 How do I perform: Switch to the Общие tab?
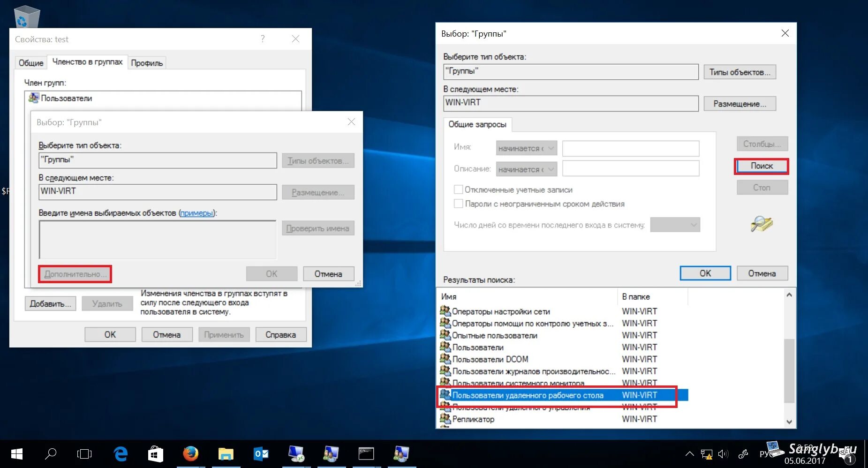(x=31, y=63)
